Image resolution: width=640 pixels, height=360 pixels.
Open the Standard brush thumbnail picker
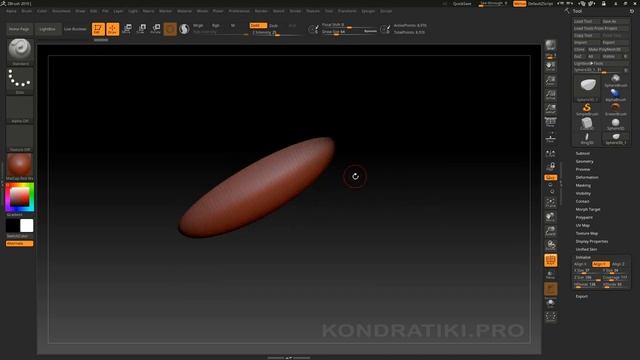tap(20, 52)
